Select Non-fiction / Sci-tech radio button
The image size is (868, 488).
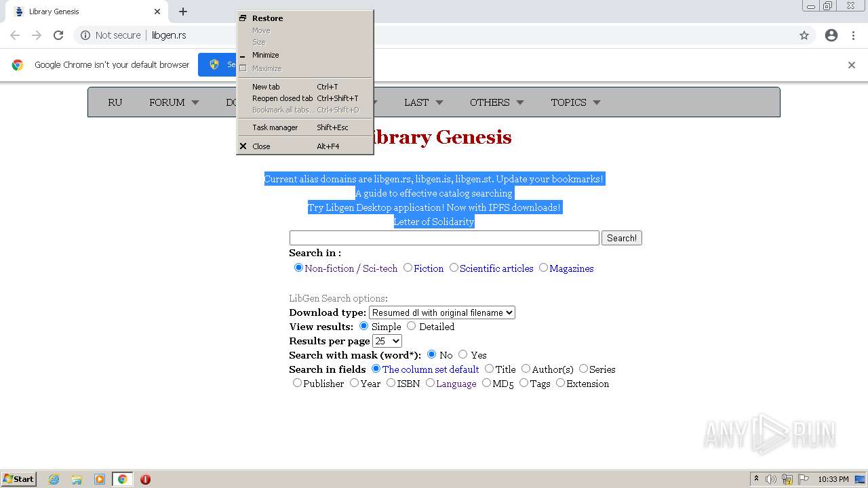point(298,268)
